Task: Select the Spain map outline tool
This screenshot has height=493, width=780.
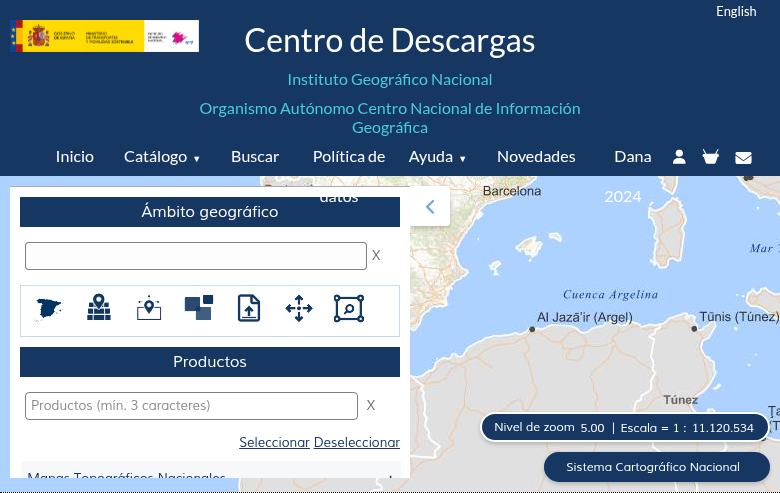Action: 49,309
